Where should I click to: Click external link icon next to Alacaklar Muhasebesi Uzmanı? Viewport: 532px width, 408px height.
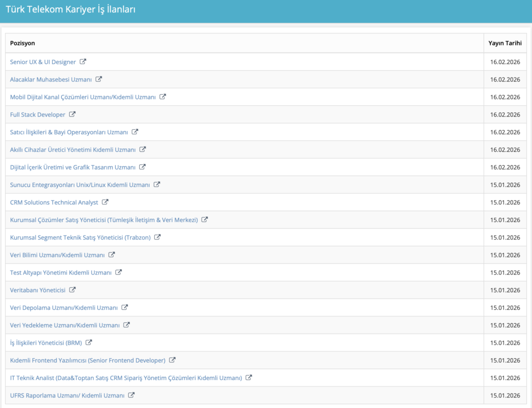coord(99,79)
